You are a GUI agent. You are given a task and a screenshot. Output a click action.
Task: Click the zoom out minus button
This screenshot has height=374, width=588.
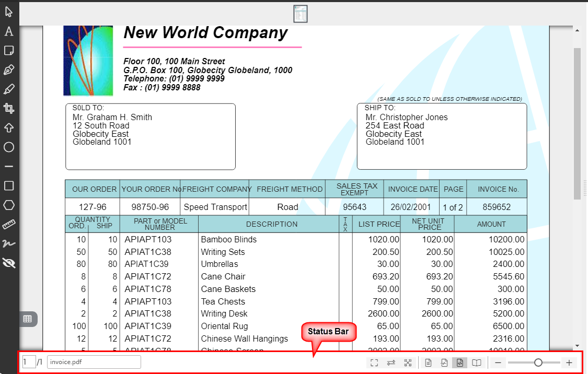[x=498, y=363]
